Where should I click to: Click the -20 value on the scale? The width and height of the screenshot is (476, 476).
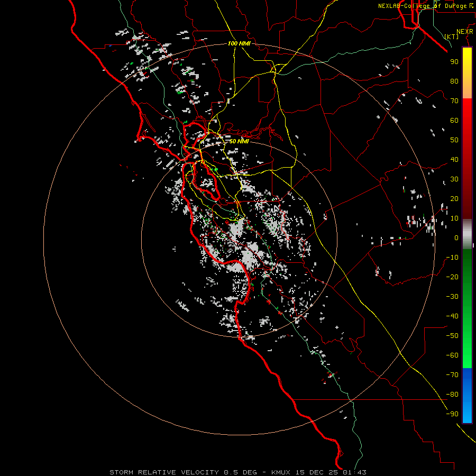coord(452,277)
